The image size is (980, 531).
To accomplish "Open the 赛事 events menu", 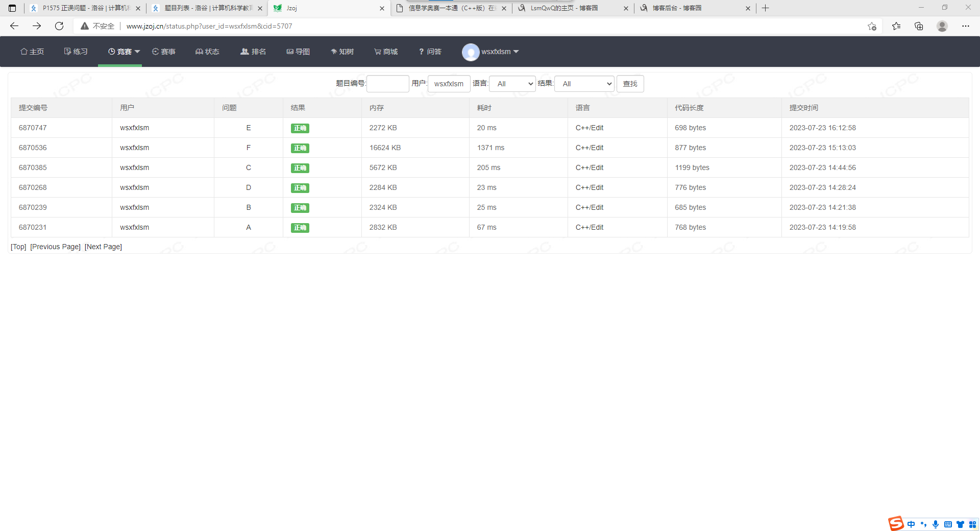I will coord(163,52).
